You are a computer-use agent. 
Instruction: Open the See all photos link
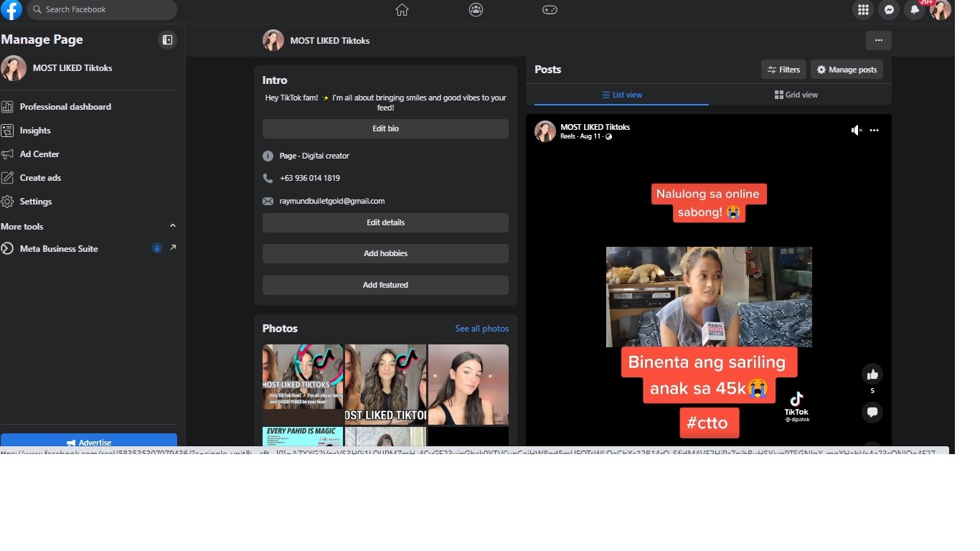pyautogui.click(x=482, y=329)
